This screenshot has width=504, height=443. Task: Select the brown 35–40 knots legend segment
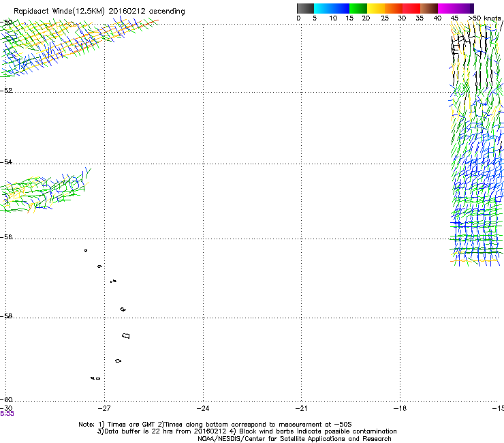pyautogui.click(x=429, y=8)
